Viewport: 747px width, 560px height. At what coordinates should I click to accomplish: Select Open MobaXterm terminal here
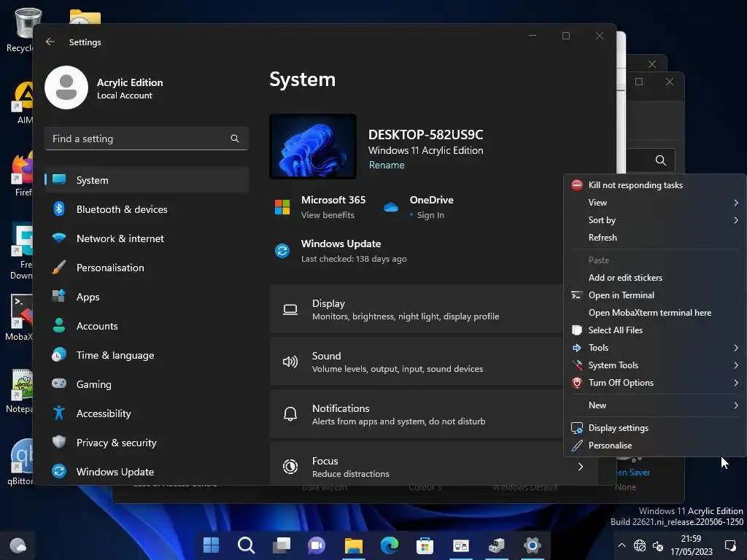(654, 313)
